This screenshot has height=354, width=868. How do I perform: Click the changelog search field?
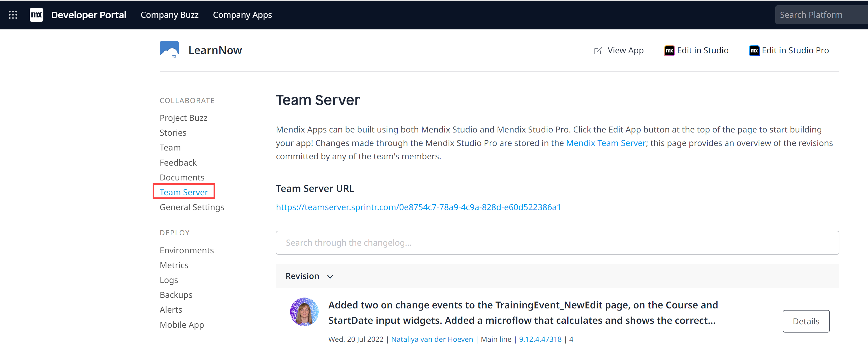click(557, 242)
